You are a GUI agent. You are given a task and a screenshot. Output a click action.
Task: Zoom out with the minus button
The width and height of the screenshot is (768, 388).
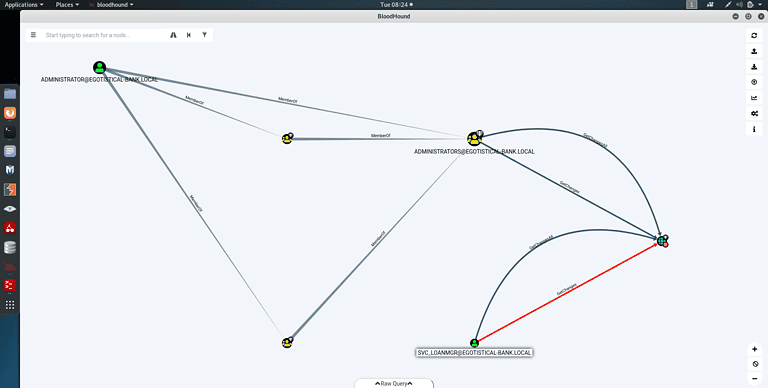755,378
